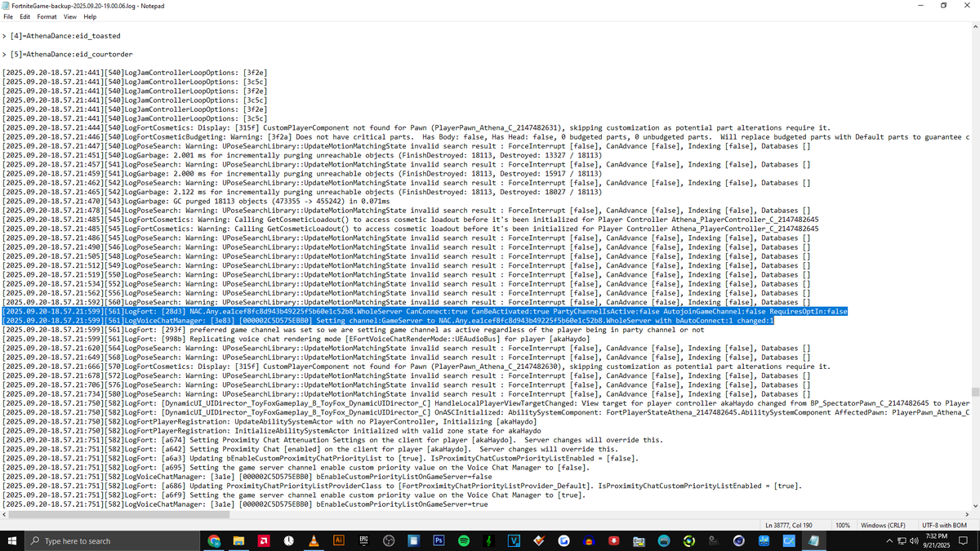Click the vertical scrollbar up arrow

pos(974,26)
